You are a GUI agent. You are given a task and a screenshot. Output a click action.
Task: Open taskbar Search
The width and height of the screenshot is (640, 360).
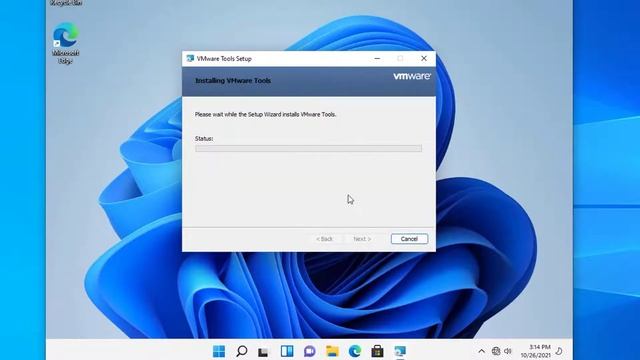pyautogui.click(x=242, y=351)
